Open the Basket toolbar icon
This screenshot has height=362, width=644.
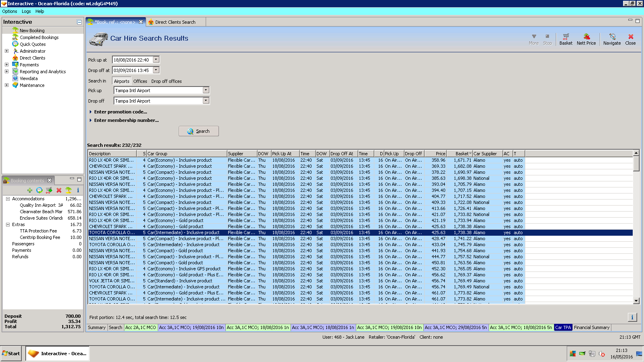click(566, 39)
